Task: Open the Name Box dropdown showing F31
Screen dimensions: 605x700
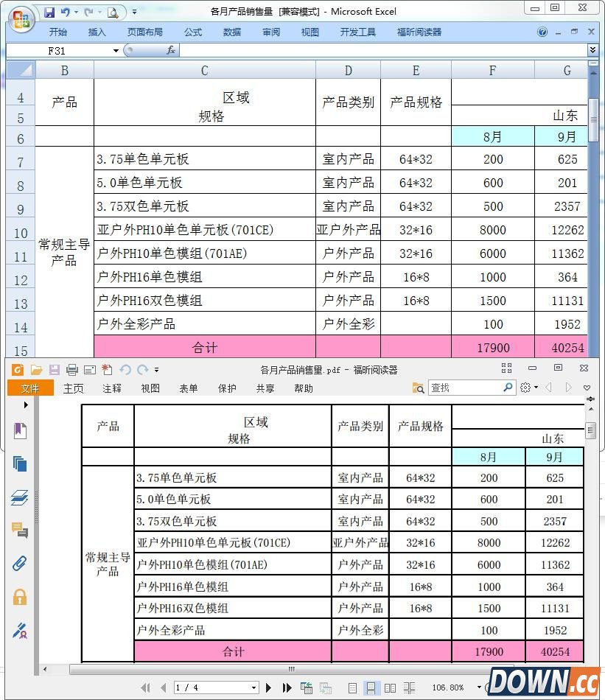Action: point(116,51)
